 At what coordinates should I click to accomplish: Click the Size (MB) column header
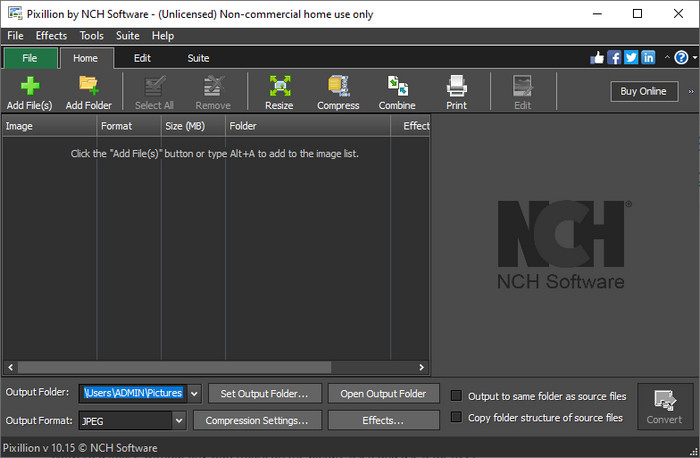coord(193,126)
